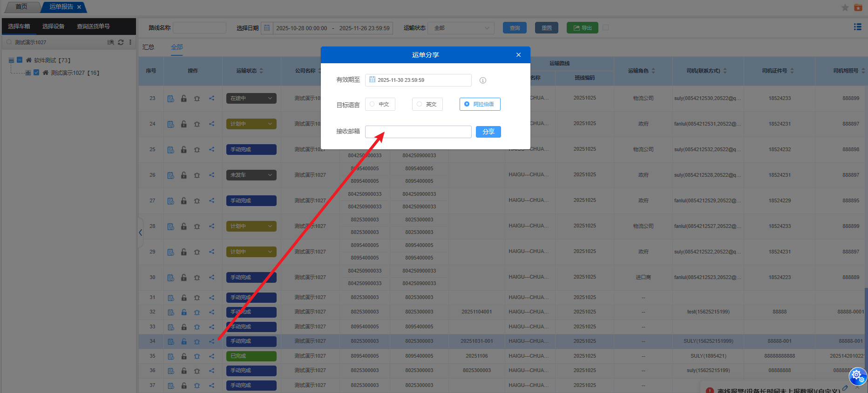The width and height of the screenshot is (868, 393).
Task: Click the info icon beside validity date
Action: pos(483,80)
